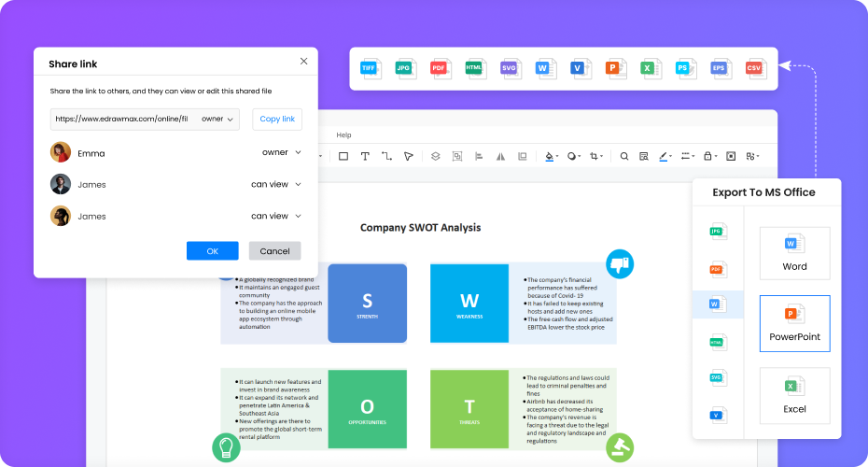
Task: Click the magnifier search icon in toolbar
Action: click(x=624, y=157)
